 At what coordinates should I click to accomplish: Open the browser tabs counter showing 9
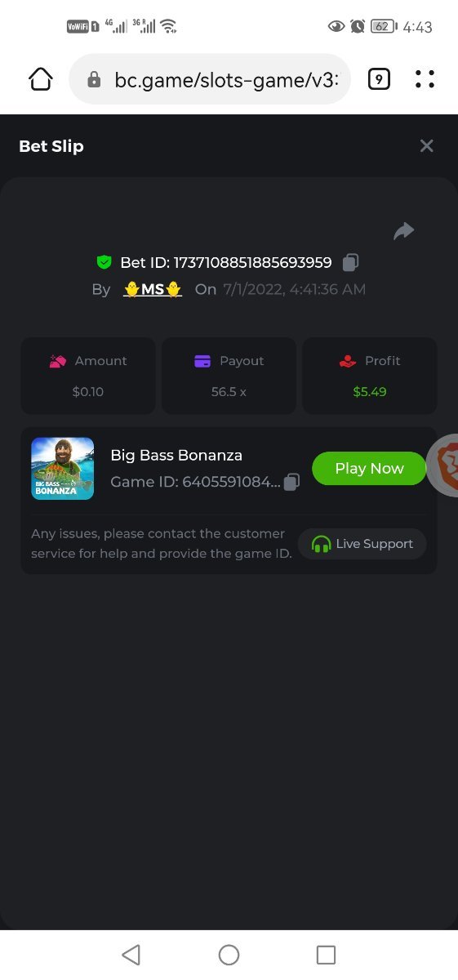(379, 79)
